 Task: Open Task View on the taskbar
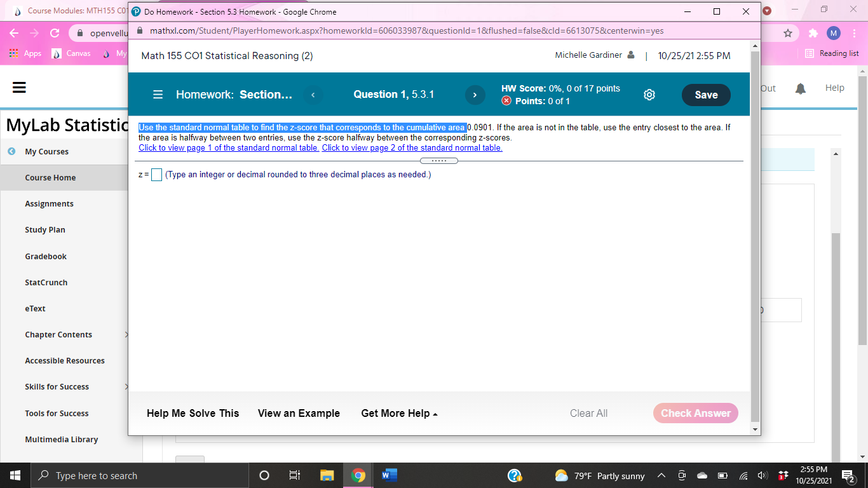coord(295,475)
